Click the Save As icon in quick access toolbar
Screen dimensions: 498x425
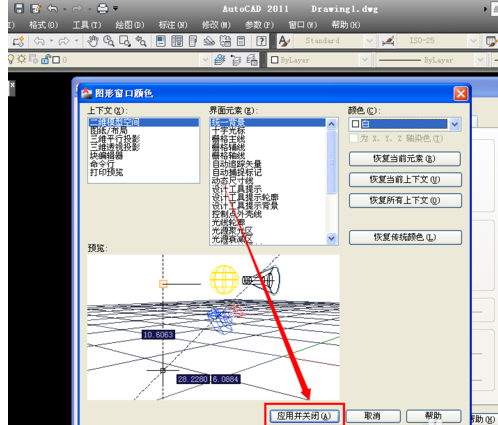pyautogui.click(x=35, y=8)
